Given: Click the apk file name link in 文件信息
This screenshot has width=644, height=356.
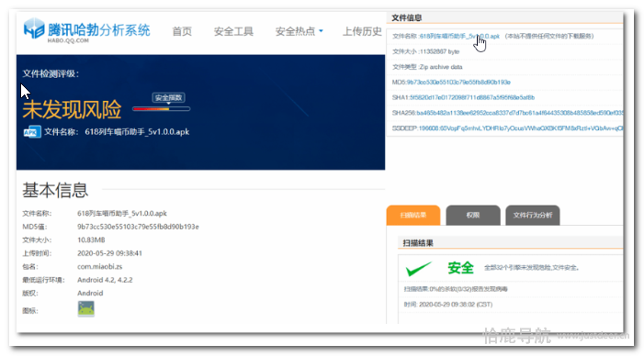Looking at the screenshot, I should [x=459, y=36].
